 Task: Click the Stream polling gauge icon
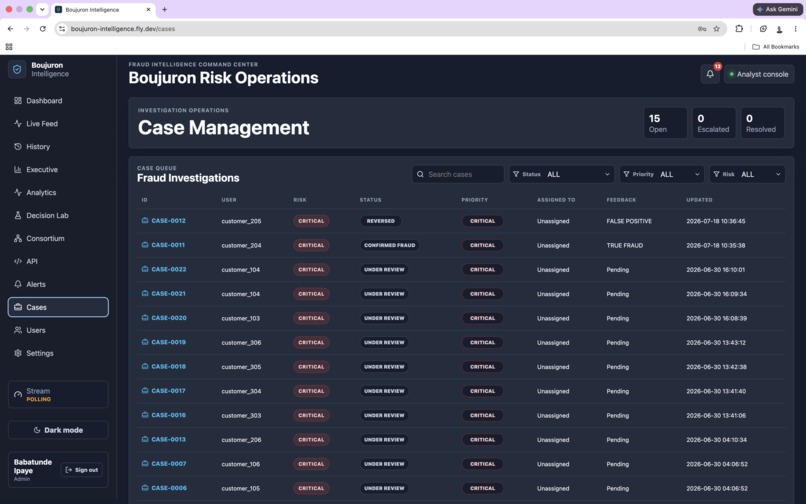point(18,394)
